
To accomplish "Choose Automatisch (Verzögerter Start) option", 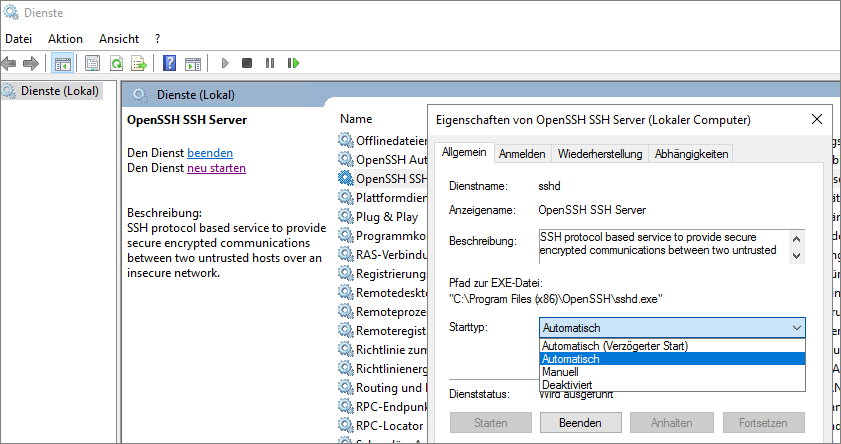I will click(672, 346).
